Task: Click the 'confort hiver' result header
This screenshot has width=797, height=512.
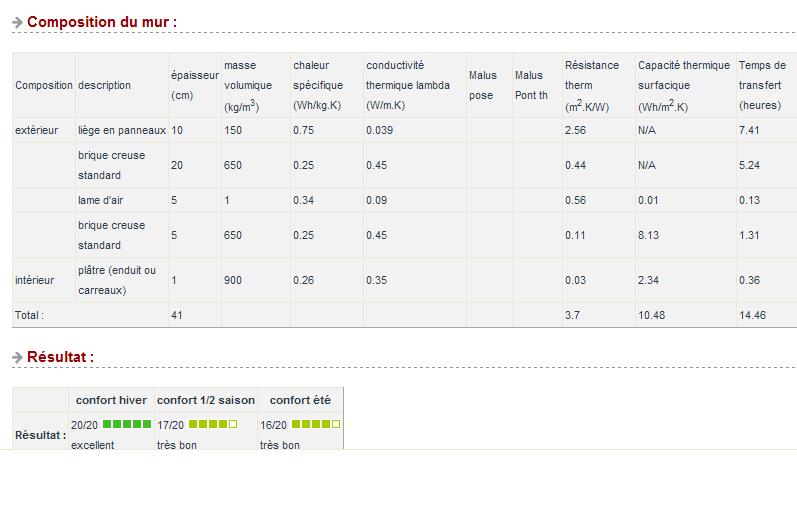Action: (111, 400)
